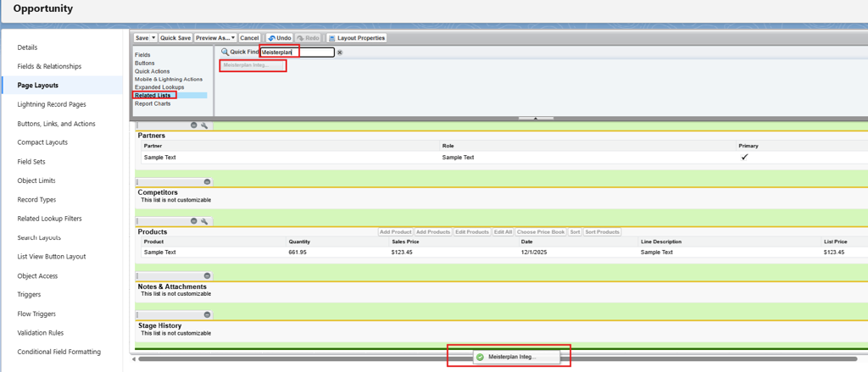868x372 pixels.
Task: Click Edit Products button
Action: point(471,232)
